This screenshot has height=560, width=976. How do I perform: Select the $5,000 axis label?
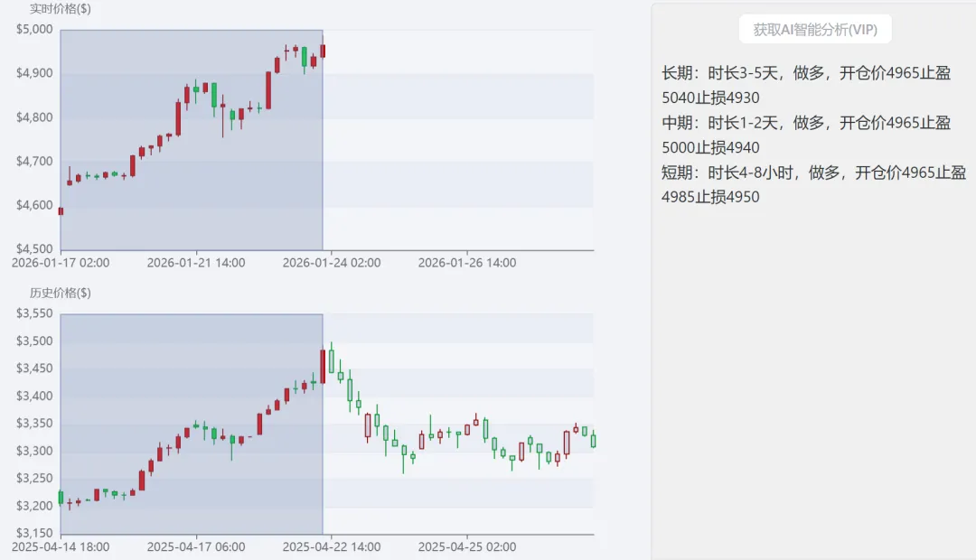point(34,29)
